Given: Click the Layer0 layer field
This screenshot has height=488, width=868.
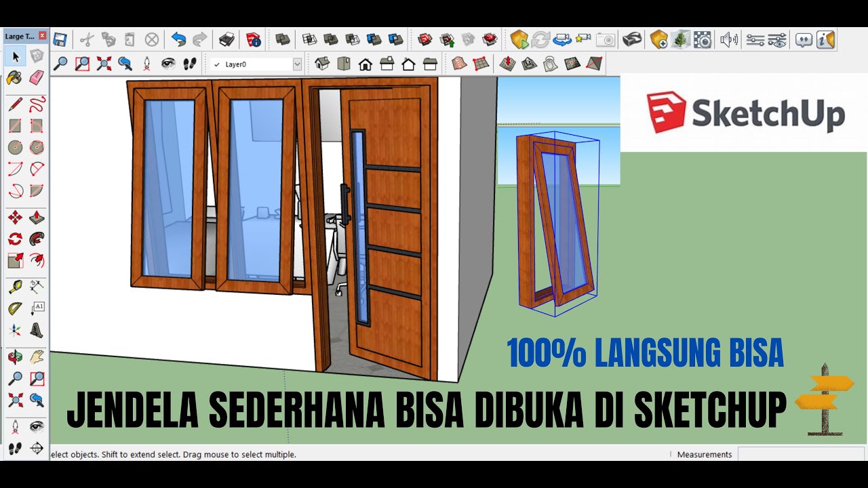Looking at the screenshot, I should point(256,64).
